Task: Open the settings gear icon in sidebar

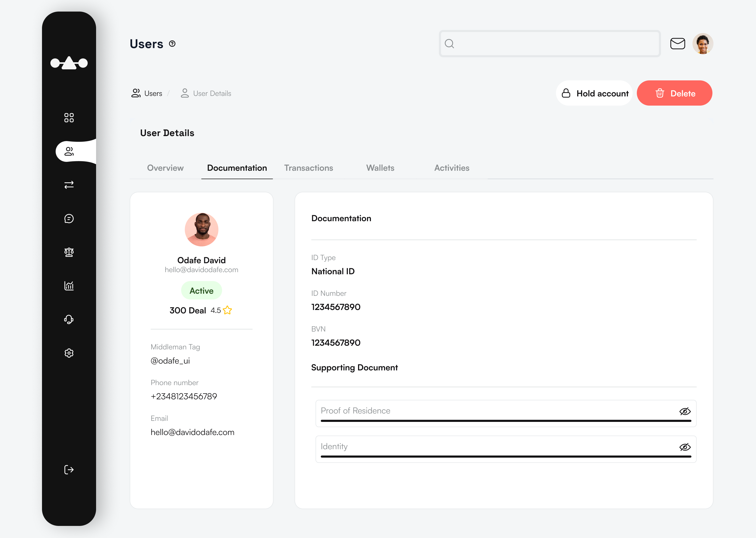Action: point(69,353)
